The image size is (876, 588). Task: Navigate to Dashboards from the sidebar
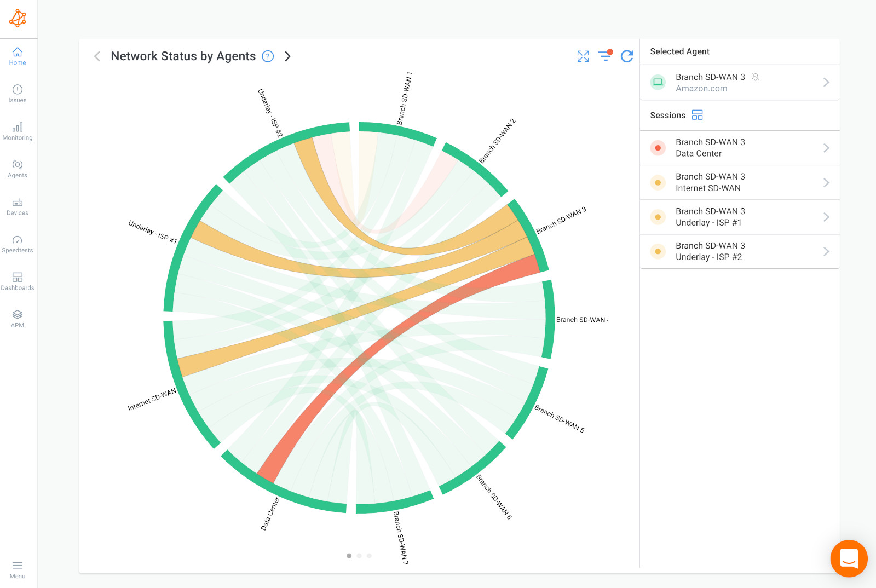point(18,281)
